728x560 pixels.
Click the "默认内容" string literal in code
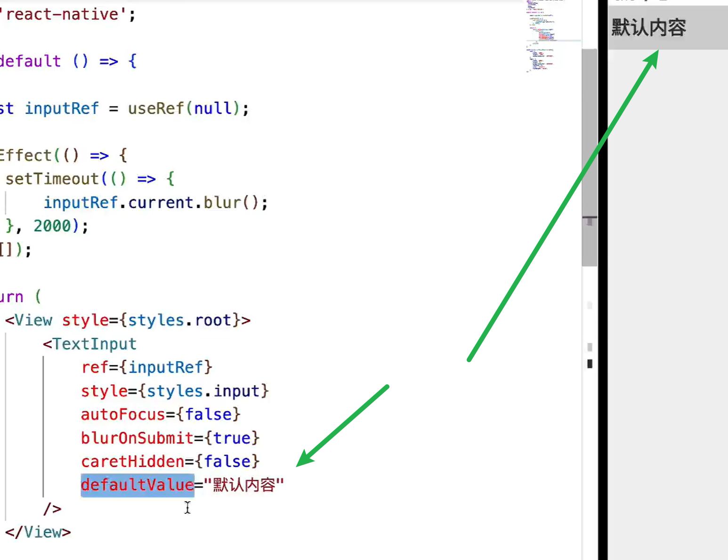tap(244, 485)
